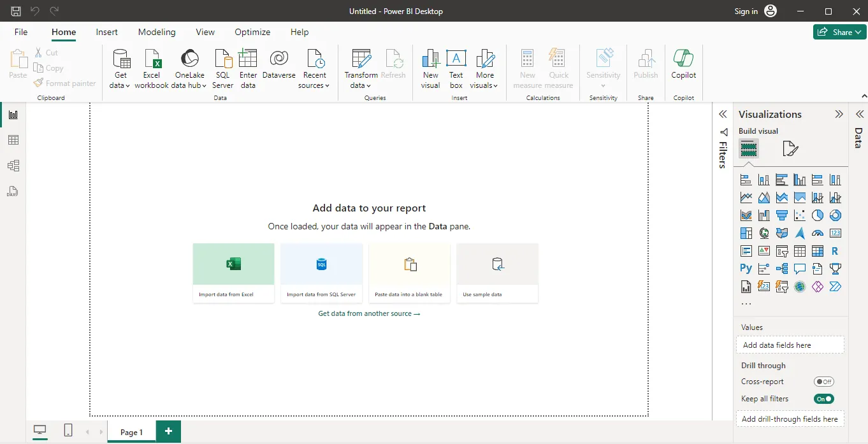Image resolution: width=868 pixels, height=444 pixels.
Task: Choose Paste data into a blank table
Action: coord(409,273)
